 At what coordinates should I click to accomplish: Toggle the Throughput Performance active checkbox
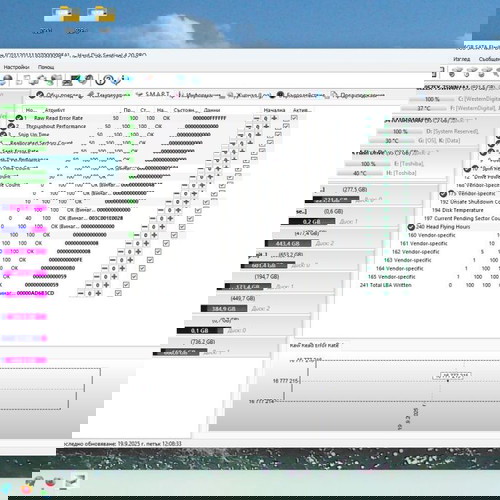coord(286,126)
